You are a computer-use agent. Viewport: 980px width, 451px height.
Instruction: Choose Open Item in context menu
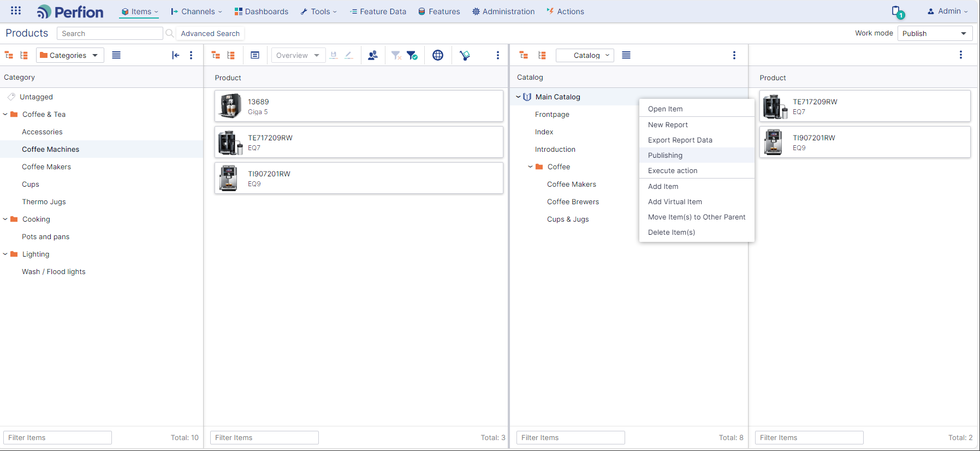[x=697, y=109]
